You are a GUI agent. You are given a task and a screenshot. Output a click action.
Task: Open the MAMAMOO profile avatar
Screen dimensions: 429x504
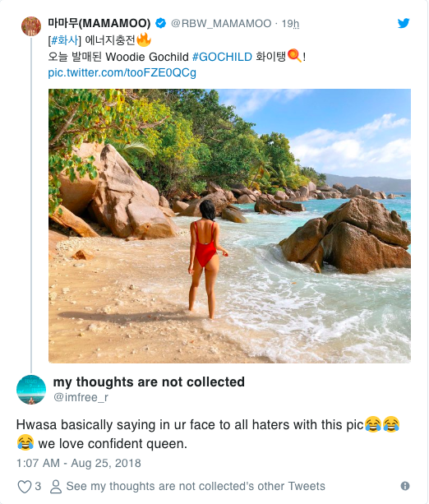pos(31,26)
